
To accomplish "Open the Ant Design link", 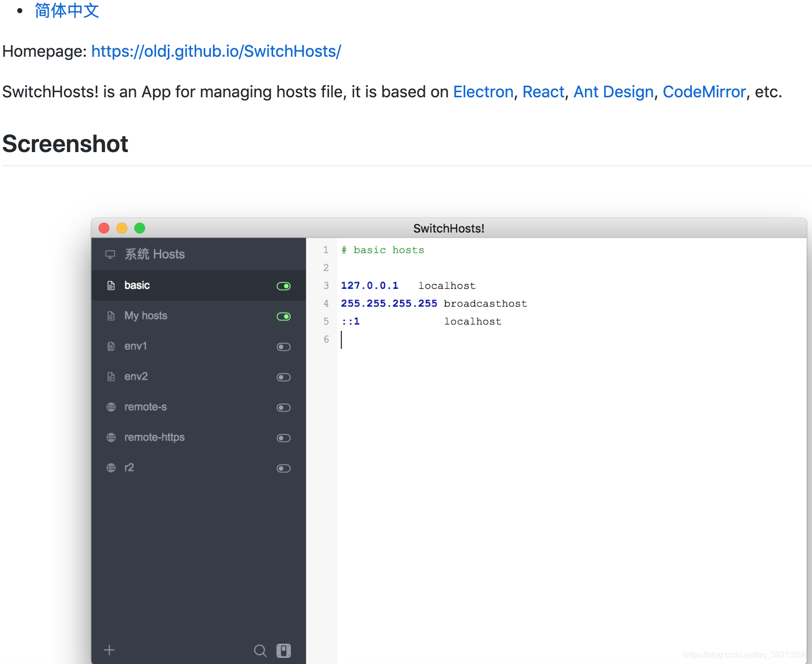I will 613,92.
